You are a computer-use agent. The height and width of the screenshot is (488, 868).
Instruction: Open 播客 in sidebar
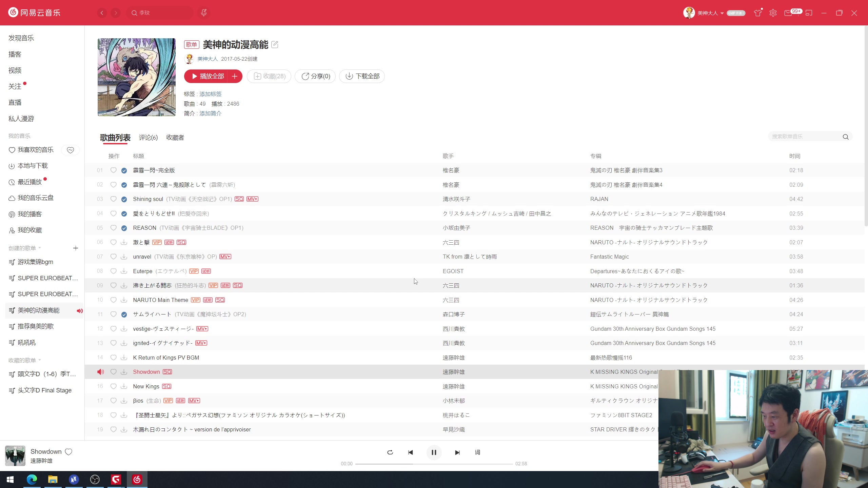[15, 54]
